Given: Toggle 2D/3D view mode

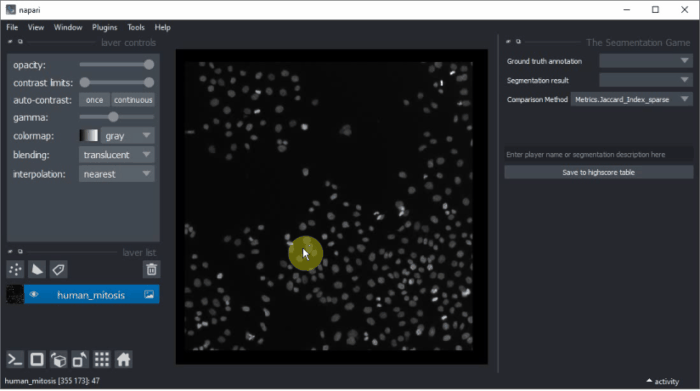Looking at the screenshot, I should click(x=37, y=359).
